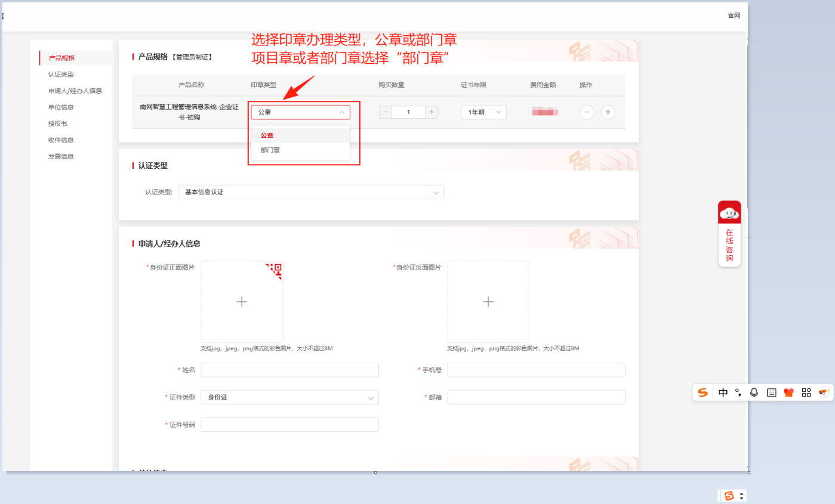Open the Sogou toolbox grid icon
Viewport: 835px width, 504px height.
806,392
